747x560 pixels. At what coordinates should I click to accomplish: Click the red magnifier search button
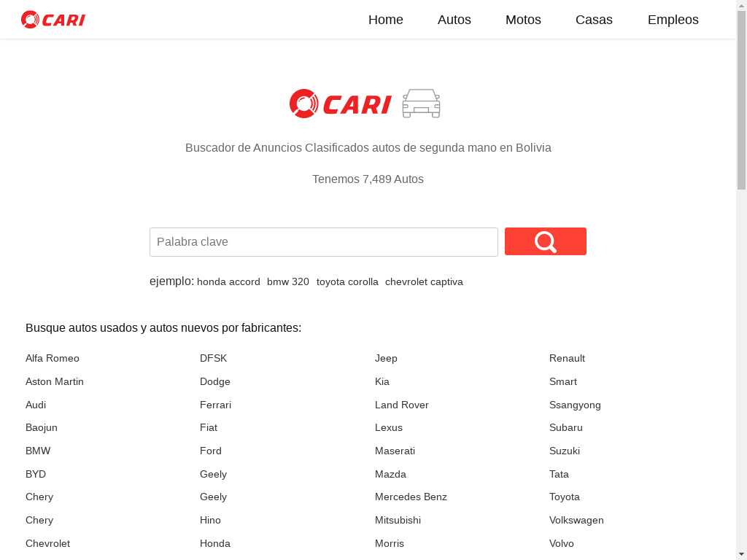click(546, 241)
